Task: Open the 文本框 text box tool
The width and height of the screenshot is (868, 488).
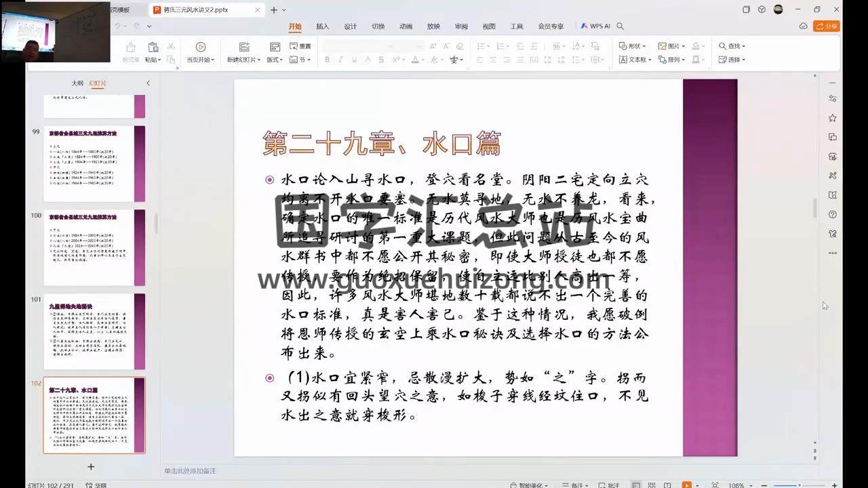Action: [x=634, y=60]
